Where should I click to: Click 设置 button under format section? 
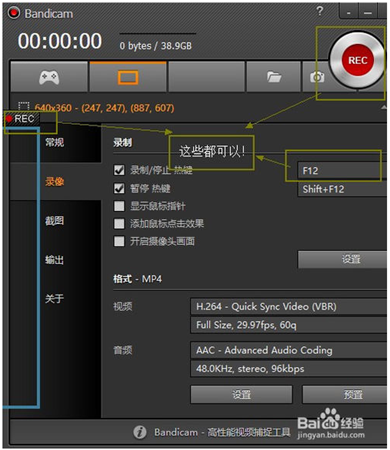[241, 394]
